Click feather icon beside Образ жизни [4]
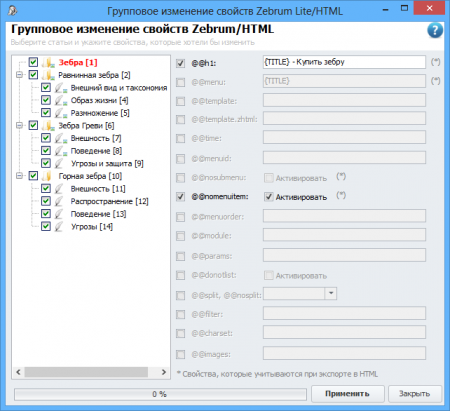 61,100
